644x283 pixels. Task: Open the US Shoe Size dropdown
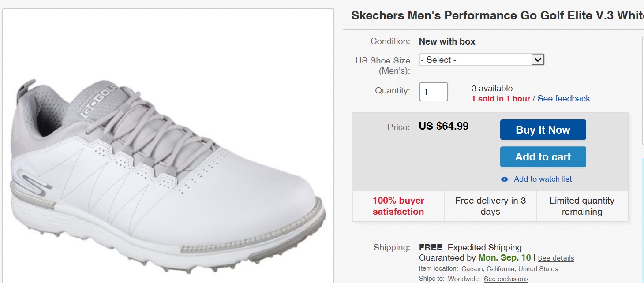point(481,60)
